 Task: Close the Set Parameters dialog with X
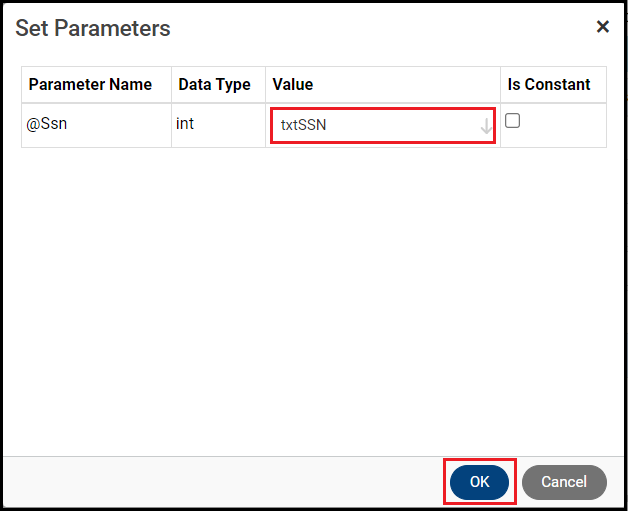coord(602,27)
